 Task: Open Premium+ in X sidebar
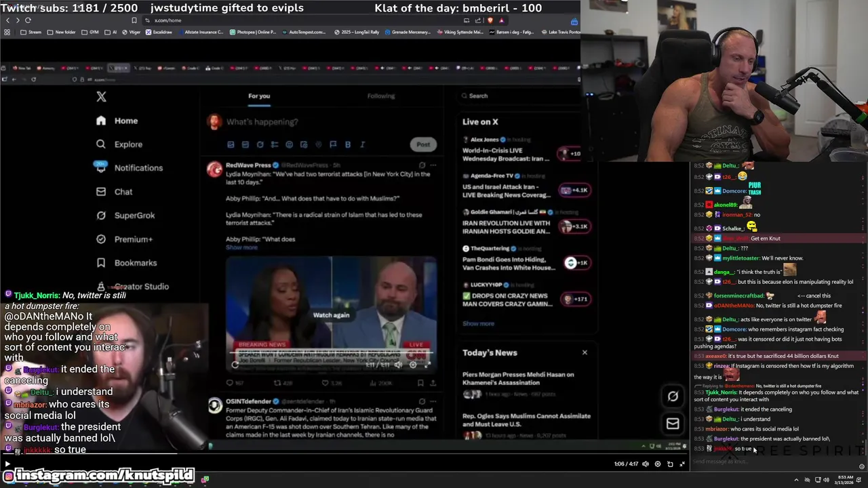[124, 239]
